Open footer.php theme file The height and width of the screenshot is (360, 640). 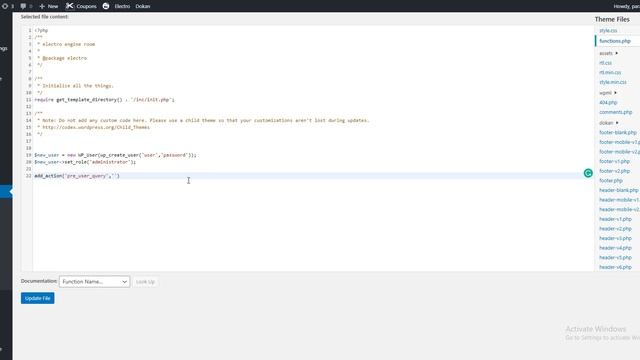[x=611, y=180]
